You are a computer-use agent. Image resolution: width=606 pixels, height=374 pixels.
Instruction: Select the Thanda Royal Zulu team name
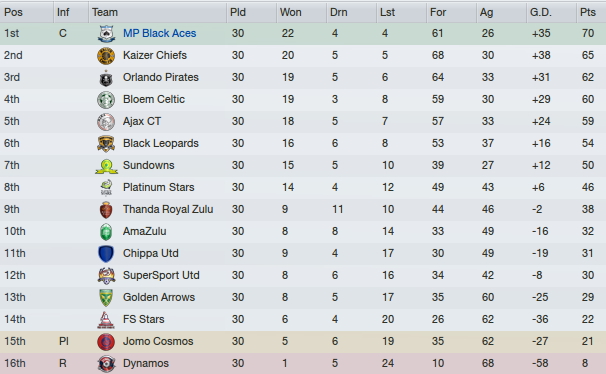(168, 209)
